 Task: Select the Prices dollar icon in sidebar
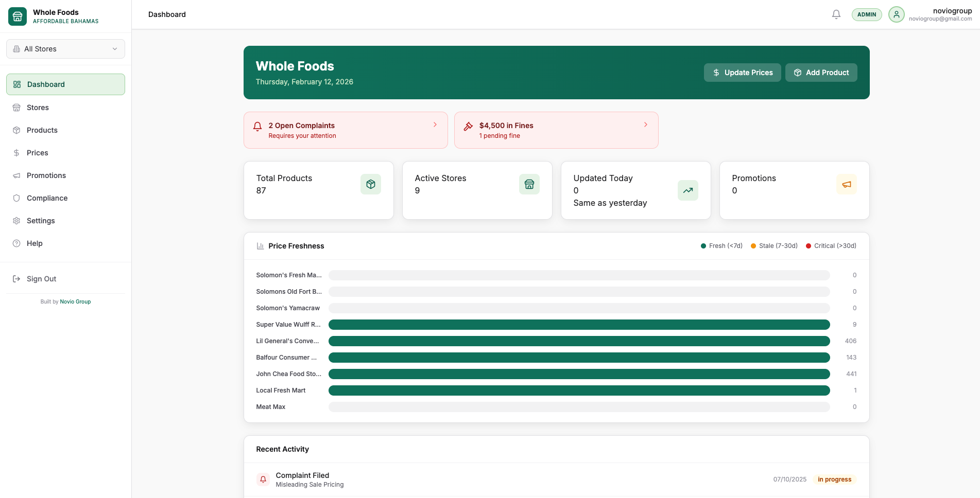click(x=16, y=153)
